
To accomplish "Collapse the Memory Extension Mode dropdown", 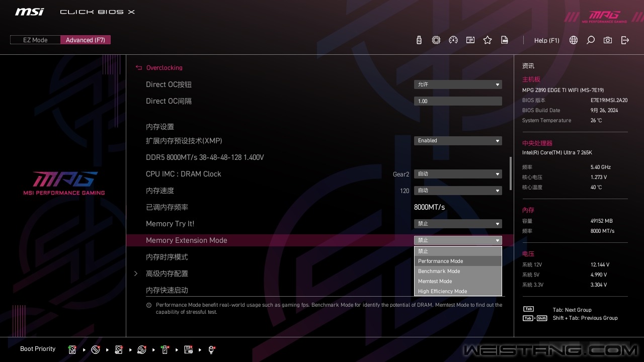I will (x=458, y=240).
